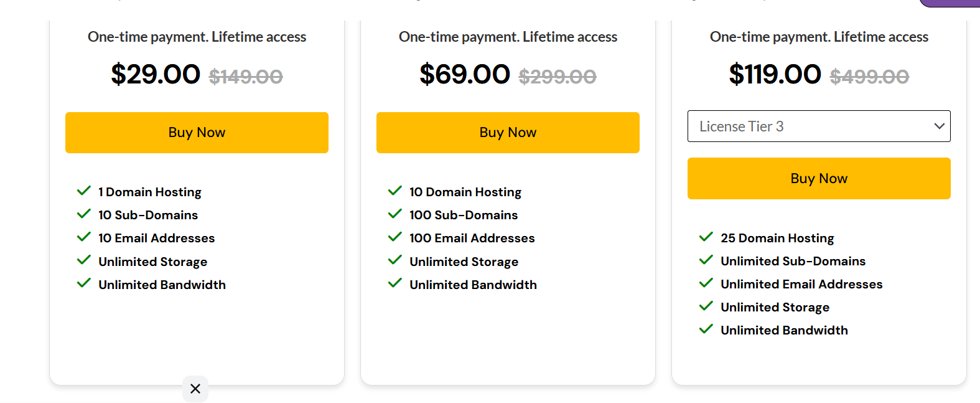The height and width of the screenshot is (403, 980).
Task: Click the crossed-out $299.00 price
Action: (558, 77)
